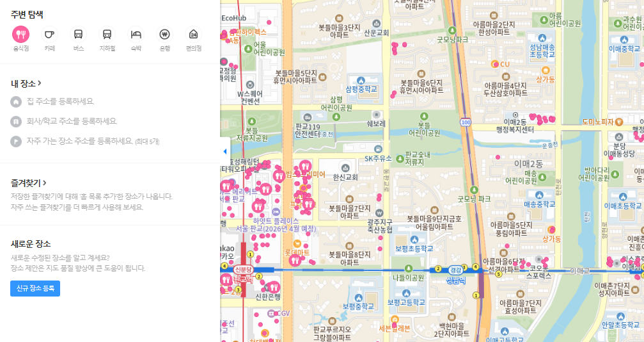Click the 주변 탐색 heading
Screen dimensions: 644x342
click(x=27, y=15)
